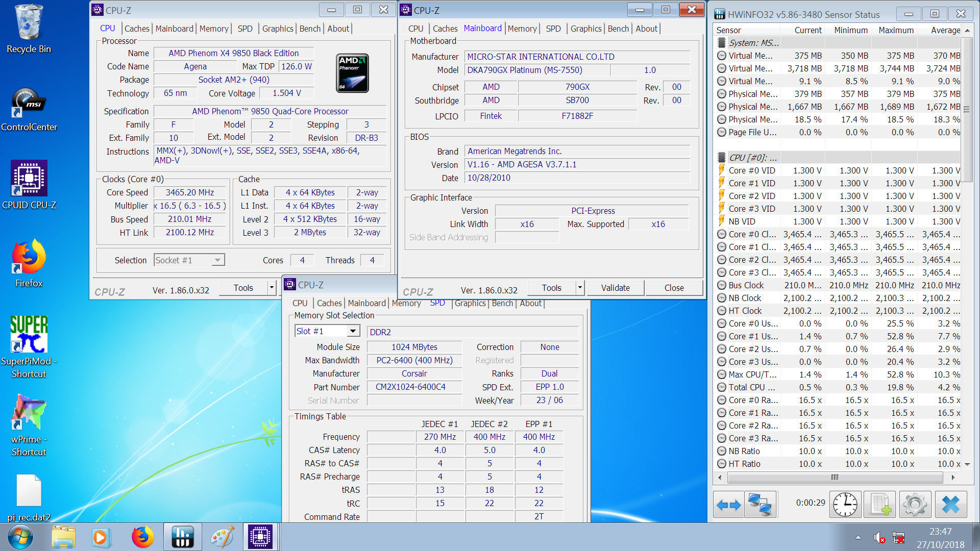Click the HWiNFO horizontal scrollbar left arrow
The image size is (980, 551).
[x=720, y=478]
